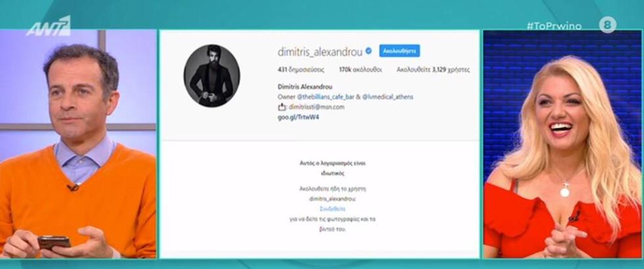Click the 431 δημοσιεύσεις posts count
644x269 pixels.
point(301,70)
